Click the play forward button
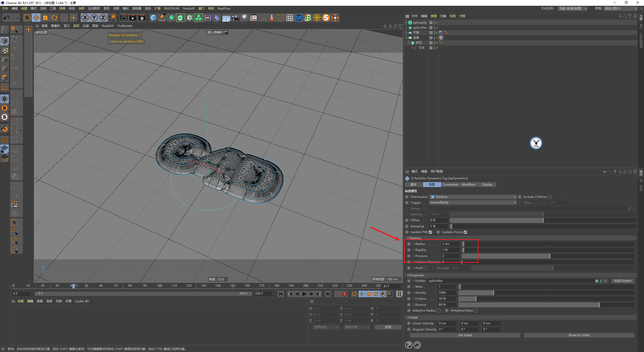Image resolution: width=644 pixels, height=352 pixels. pos(304,294)
